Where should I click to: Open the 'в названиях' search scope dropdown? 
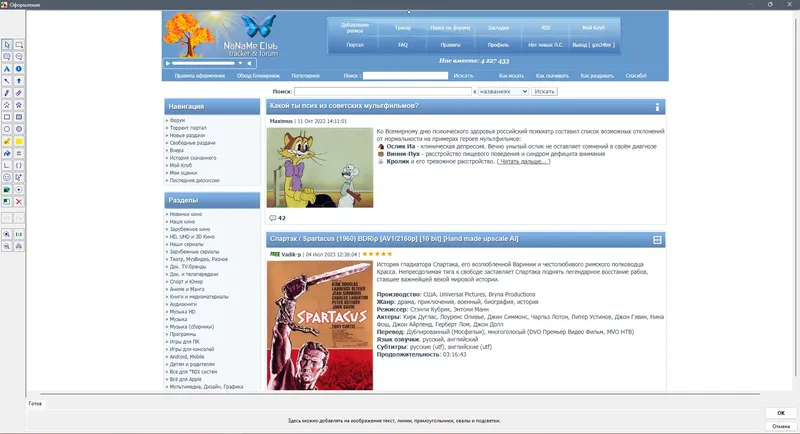click(503, 91)
